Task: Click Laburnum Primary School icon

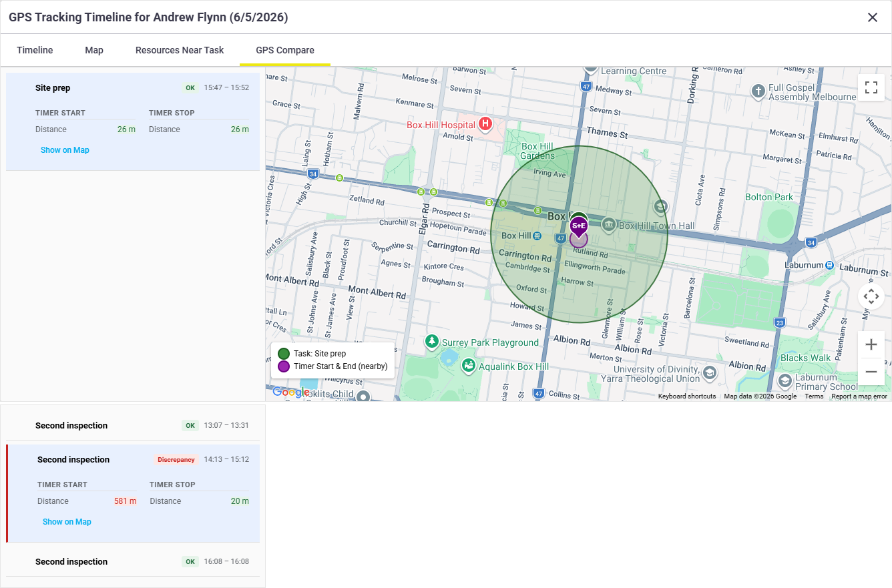Action: pyautogui.click(x=785, y=380)
